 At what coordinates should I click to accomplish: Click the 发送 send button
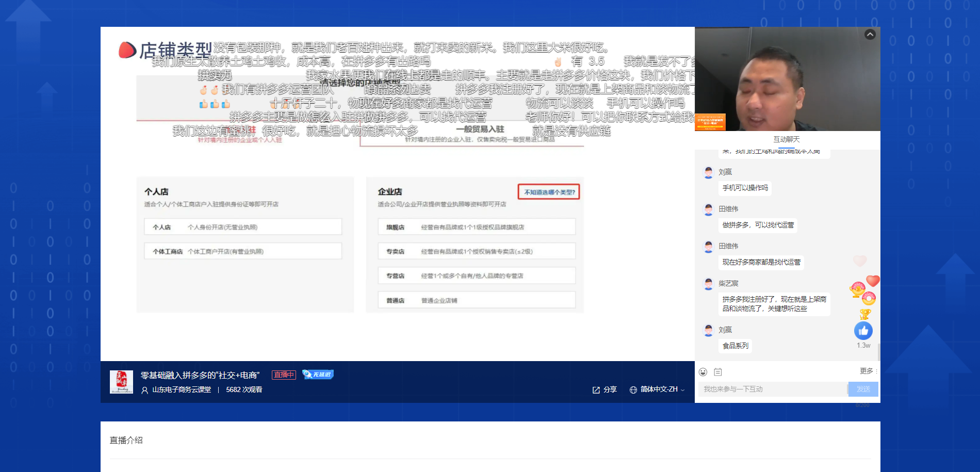click(863, 389)
